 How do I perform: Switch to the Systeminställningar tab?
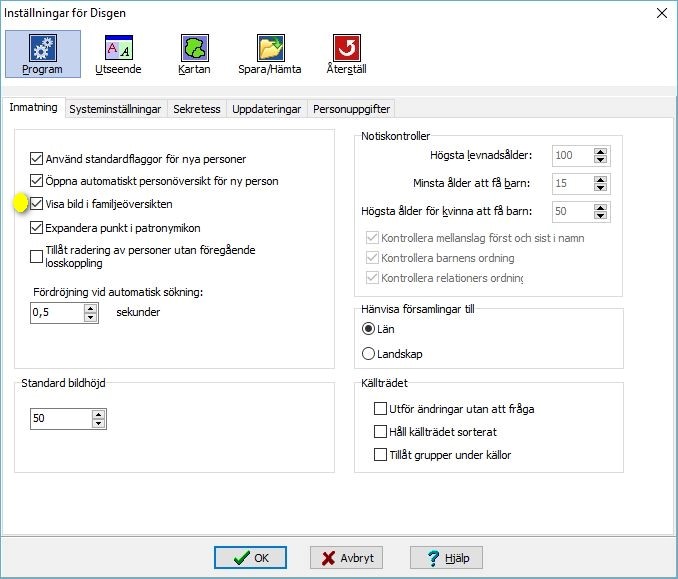(115, 109)
